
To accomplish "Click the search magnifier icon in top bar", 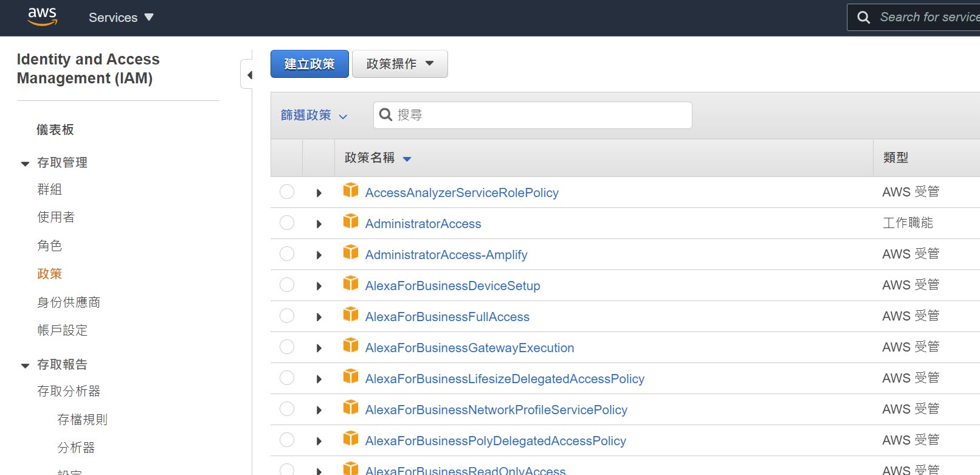I will (x=863, y=18).
